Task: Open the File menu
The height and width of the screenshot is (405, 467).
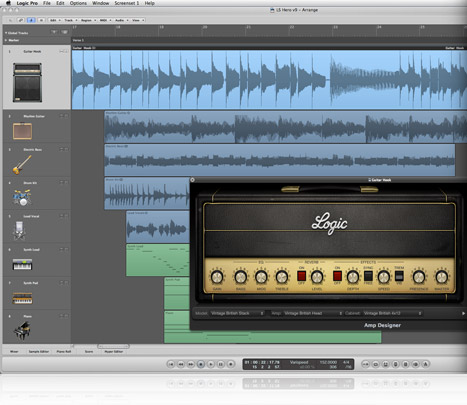Action: tap(47, 3)
